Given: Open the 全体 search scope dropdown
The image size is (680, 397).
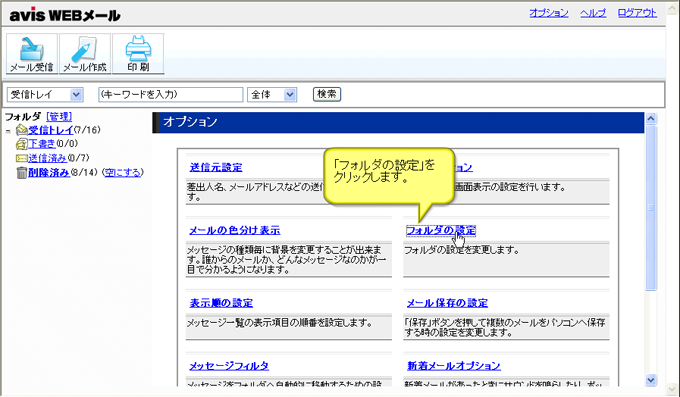Looking at the screenshot, I should pos(272,95).
